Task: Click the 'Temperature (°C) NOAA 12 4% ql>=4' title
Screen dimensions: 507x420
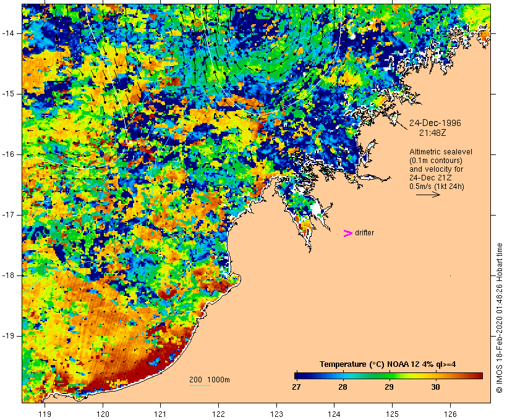Action: tap(388, 364)
